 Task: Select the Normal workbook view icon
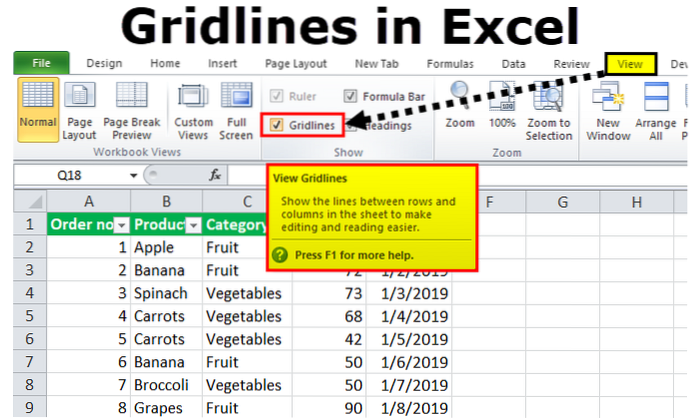[38, 110]
